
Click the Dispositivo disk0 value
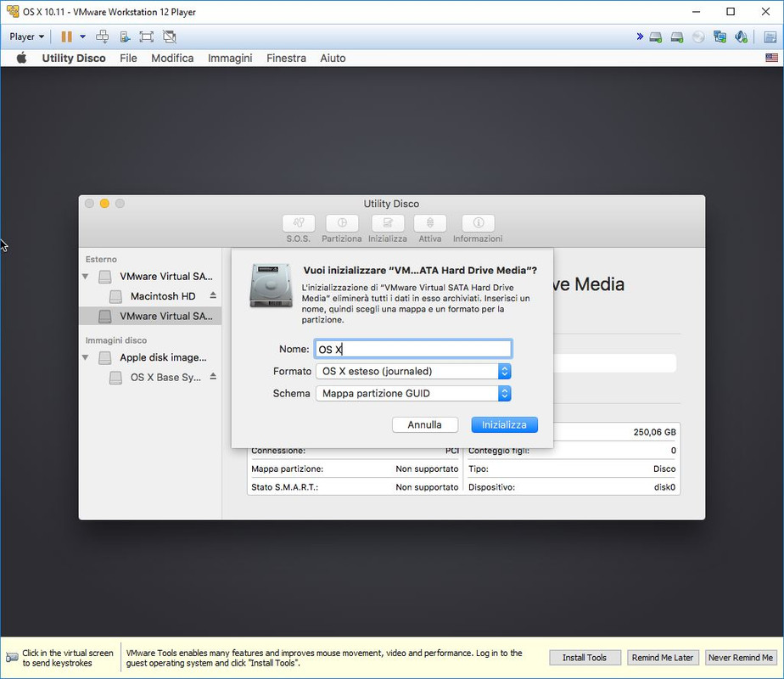664,487
